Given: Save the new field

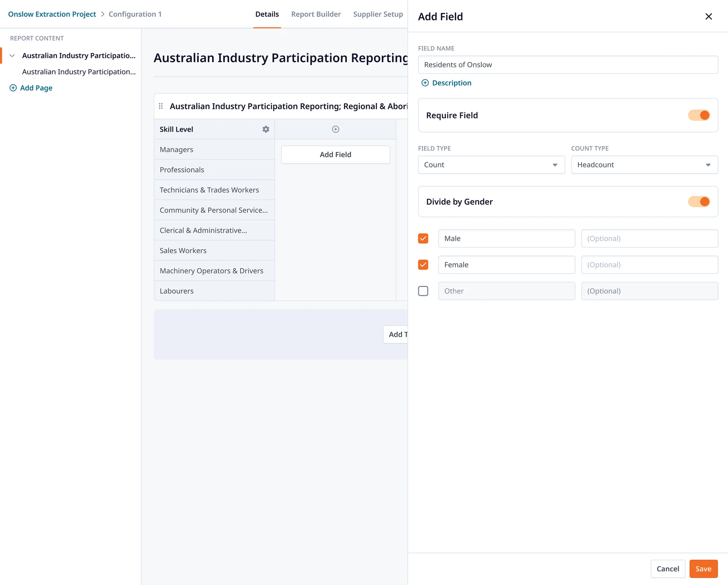Looking at the screenshot, I should tap(703, 569).
